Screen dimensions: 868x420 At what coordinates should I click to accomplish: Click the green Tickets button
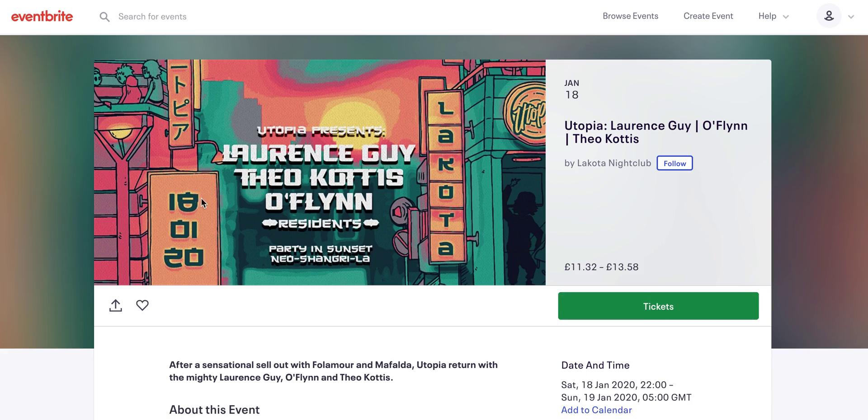click(658, 306)
